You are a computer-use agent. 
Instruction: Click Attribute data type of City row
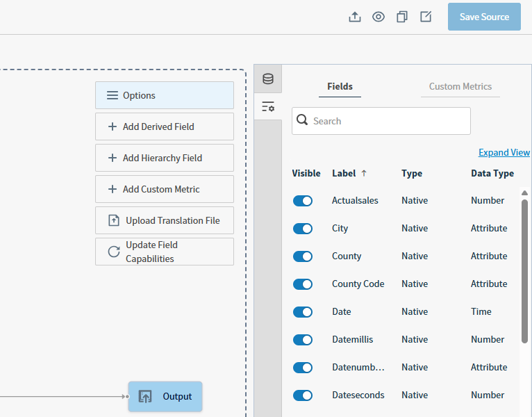pos(489,228)
